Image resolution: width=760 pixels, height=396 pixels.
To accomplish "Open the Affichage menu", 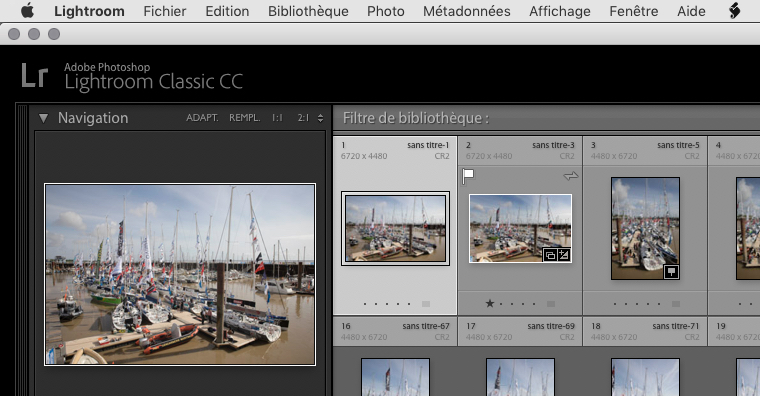I will coord(560,11).
